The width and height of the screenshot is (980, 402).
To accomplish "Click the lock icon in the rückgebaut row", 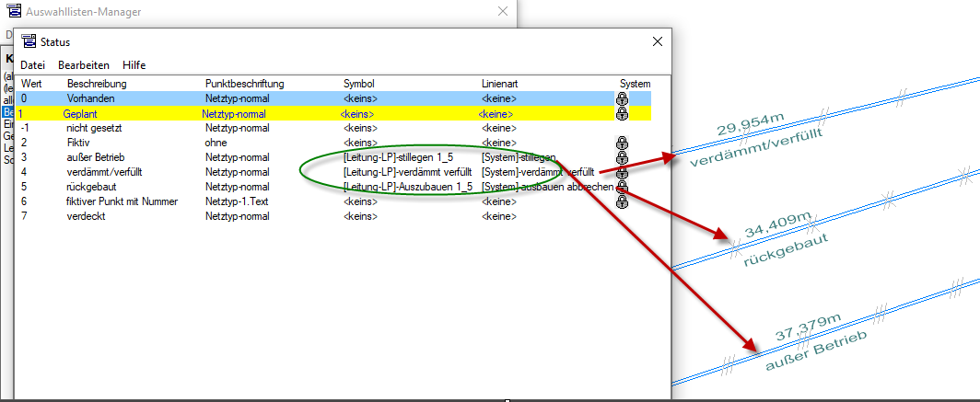I will [622, 187].
